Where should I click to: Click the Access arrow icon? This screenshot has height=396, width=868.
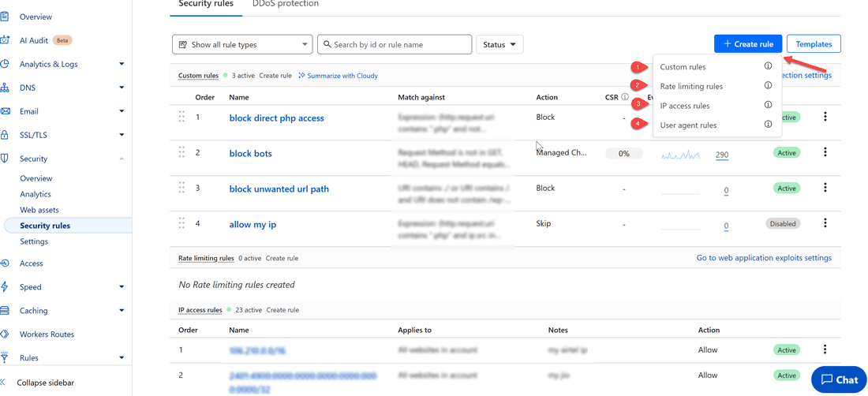(5, 263)
